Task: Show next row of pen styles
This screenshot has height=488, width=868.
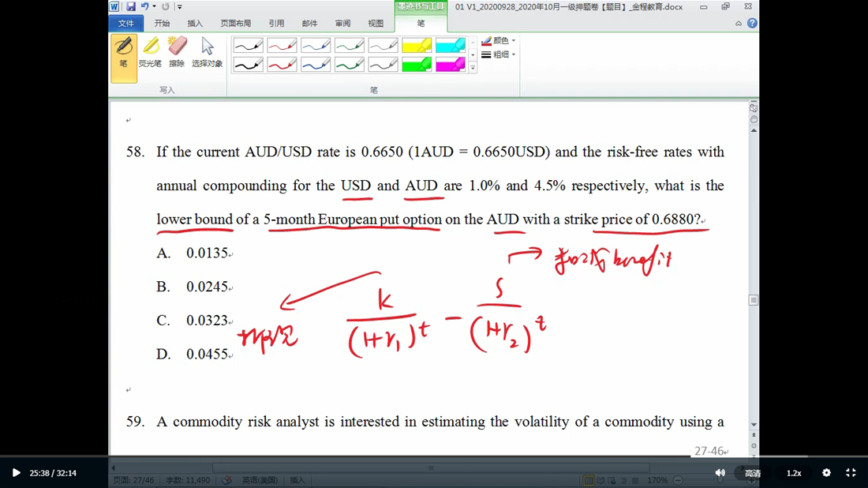Action: tap(473, 54)
